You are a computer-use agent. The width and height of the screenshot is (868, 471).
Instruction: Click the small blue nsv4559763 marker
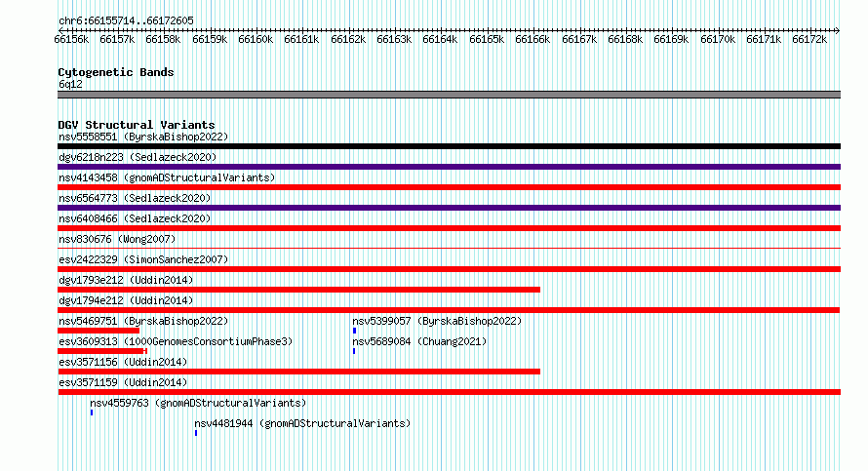coord(92,412)
